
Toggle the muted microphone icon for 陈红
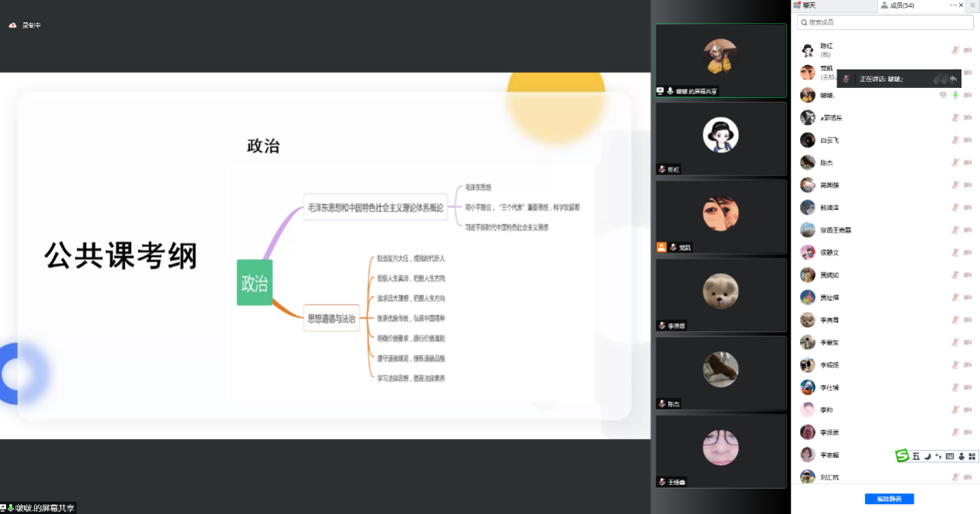pyautogui.click(x=955, y=50)
